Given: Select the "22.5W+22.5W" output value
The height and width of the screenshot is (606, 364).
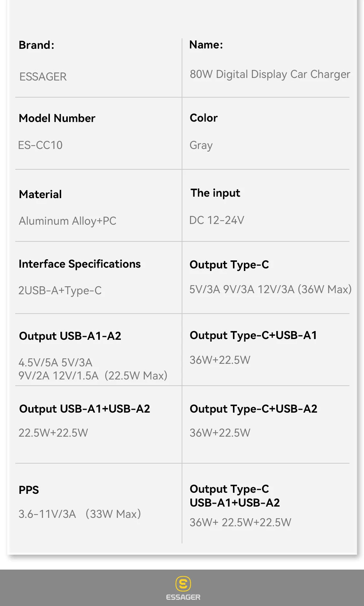Looking at the screenshot, I should click(54, 433).
